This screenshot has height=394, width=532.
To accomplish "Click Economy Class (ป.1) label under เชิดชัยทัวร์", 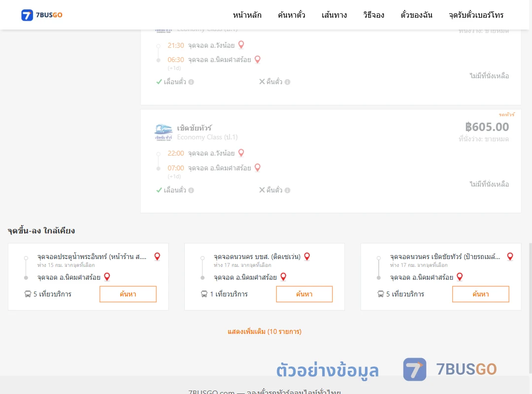I will coord(207,137).
